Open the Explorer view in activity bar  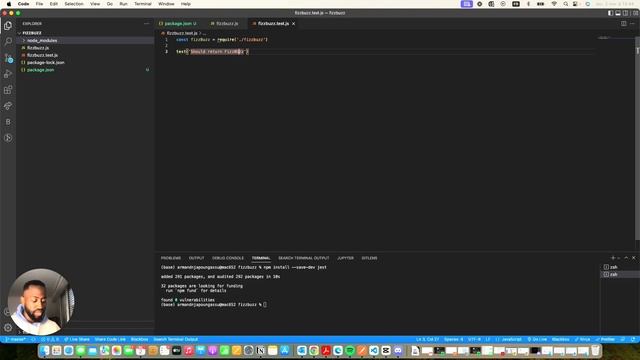(8, 25)
